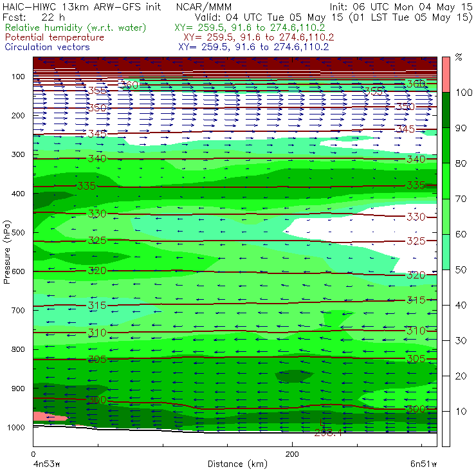
Task: Click the '298.4' minimum value label
Action: click(328, 433)
